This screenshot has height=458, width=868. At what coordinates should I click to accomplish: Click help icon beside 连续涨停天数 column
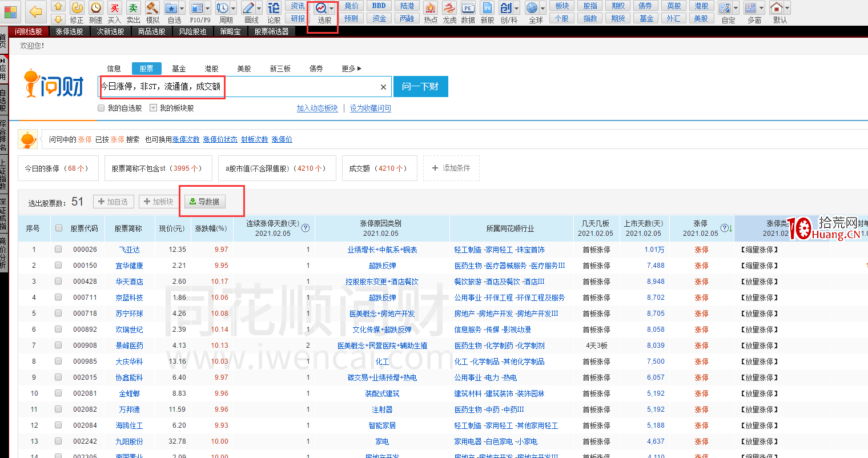coord(306,228)
